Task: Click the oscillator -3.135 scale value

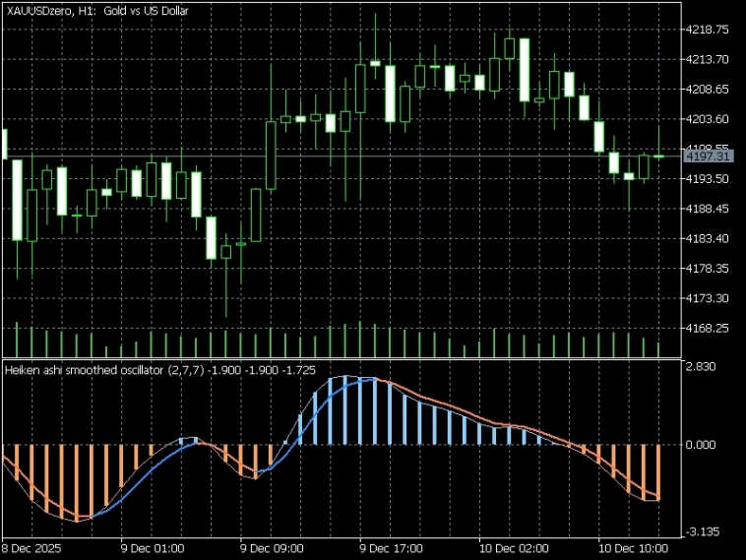Action: click(701, 531)
